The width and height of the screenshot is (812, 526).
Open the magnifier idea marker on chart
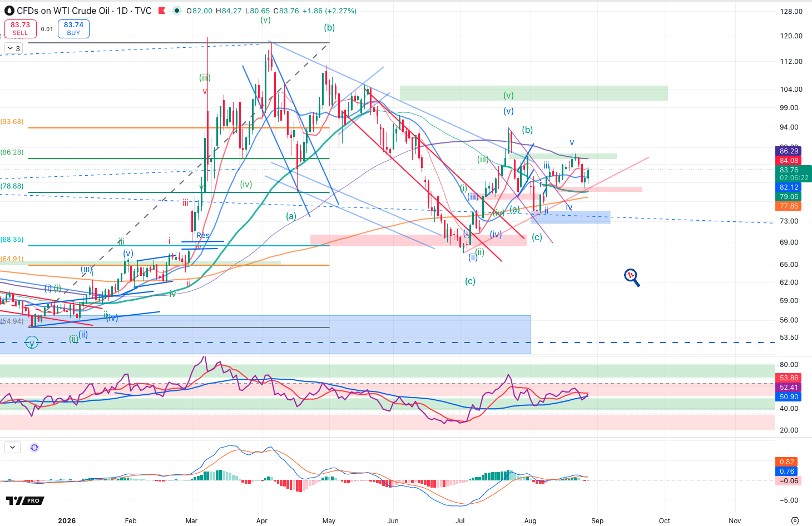[x=632, y=277]
